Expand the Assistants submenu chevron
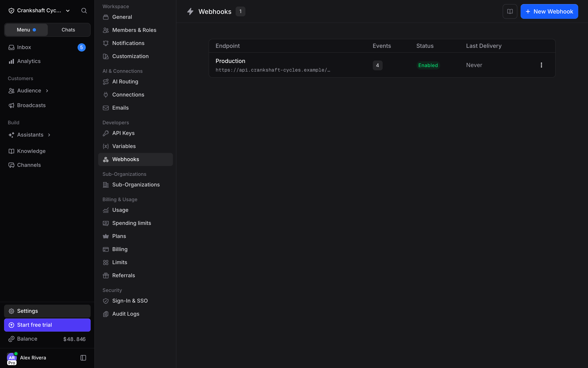Screen dimensions: 588x368 click(x=49, y=135)
